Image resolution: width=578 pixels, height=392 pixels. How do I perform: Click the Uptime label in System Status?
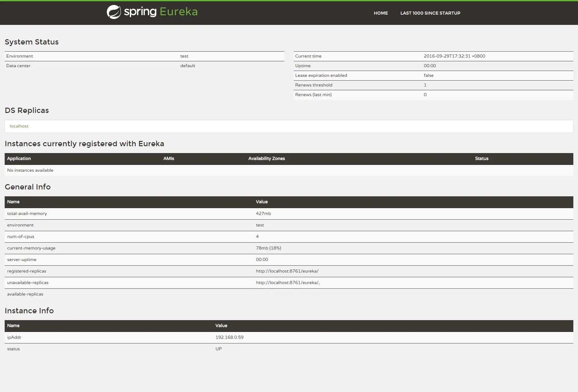coord(303,66)
